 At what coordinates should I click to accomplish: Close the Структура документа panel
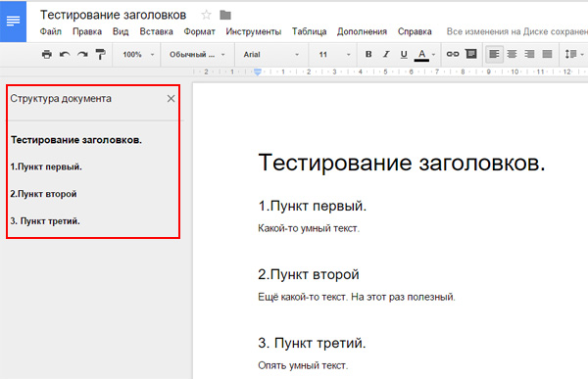[x=171, y=99]
